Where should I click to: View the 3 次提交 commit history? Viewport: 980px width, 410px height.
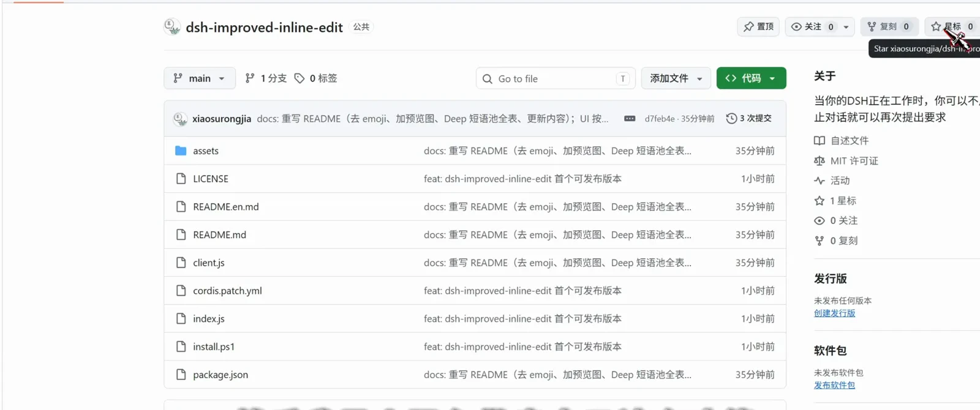click(748, 119)
